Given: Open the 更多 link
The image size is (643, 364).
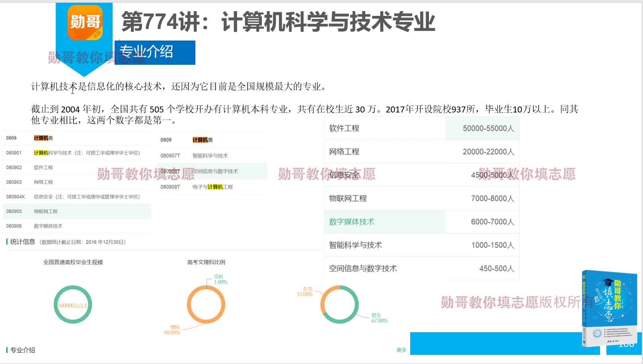Looking at the screenshot, I should [x=401, y=350].
